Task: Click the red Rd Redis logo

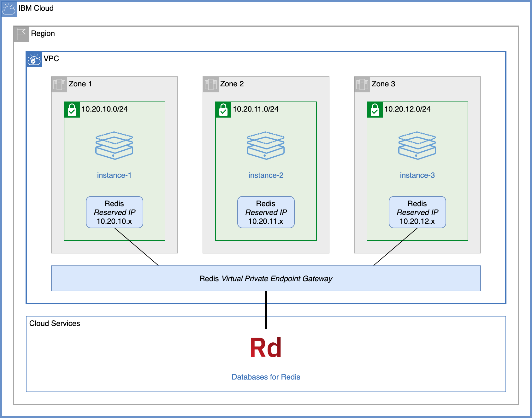Action: pyautogui.click(x=266, y=348)
